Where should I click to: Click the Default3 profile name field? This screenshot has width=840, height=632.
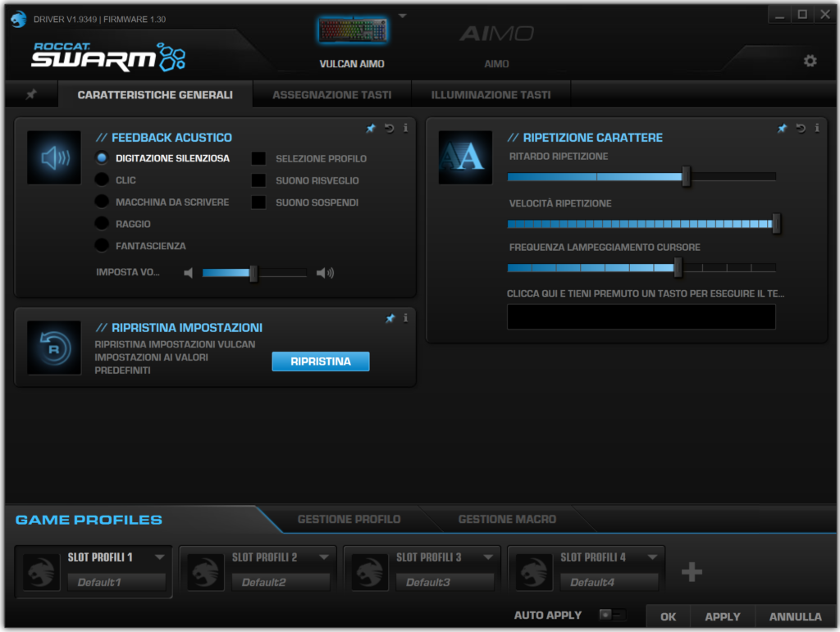tap(445, 582)
